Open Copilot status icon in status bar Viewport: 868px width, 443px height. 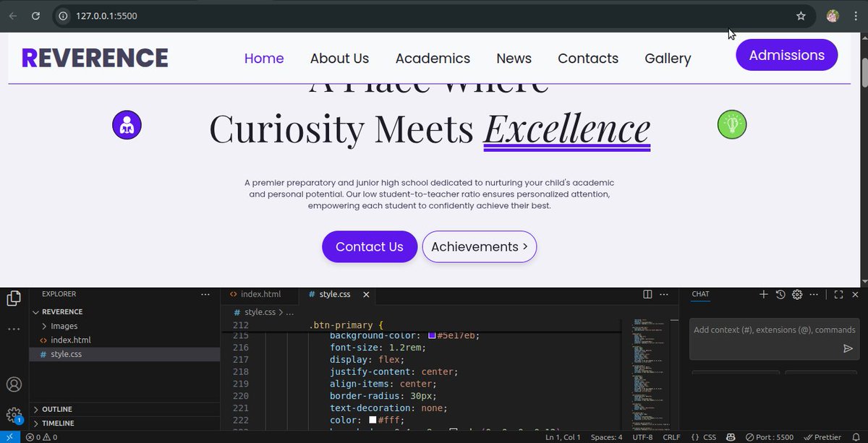(731, 437)
